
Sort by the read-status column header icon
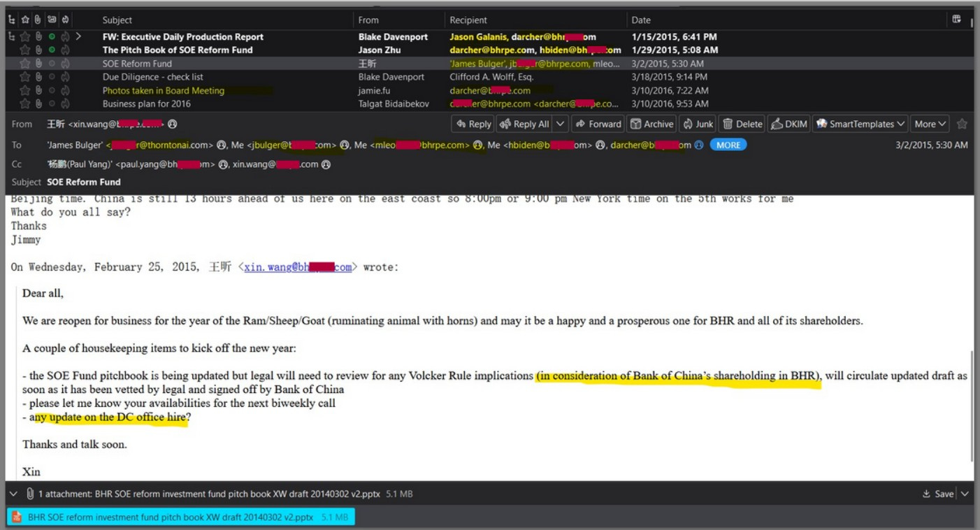[x=51, y=20]
